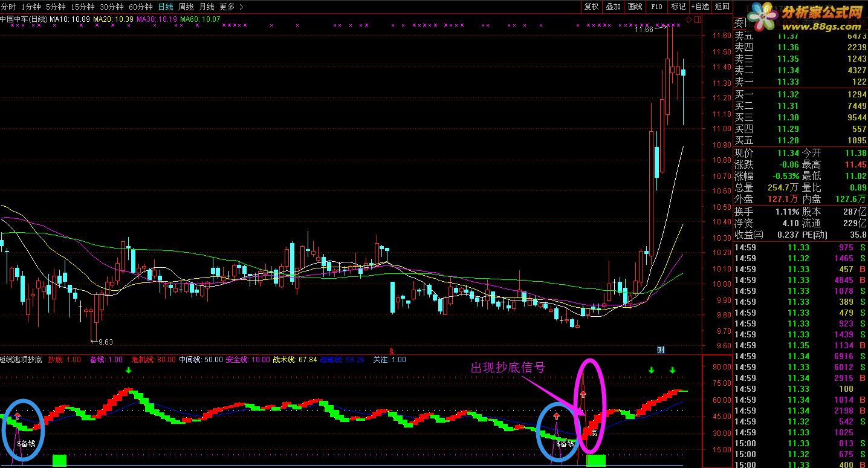Add stock via +自选 button
The image size is (868, 468).
(x=700, y=7)
